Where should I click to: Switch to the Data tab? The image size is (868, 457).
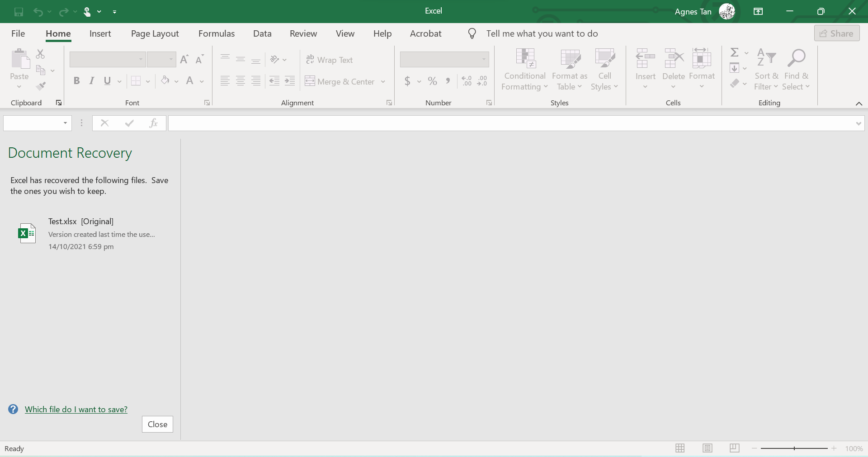click(262, 33)
